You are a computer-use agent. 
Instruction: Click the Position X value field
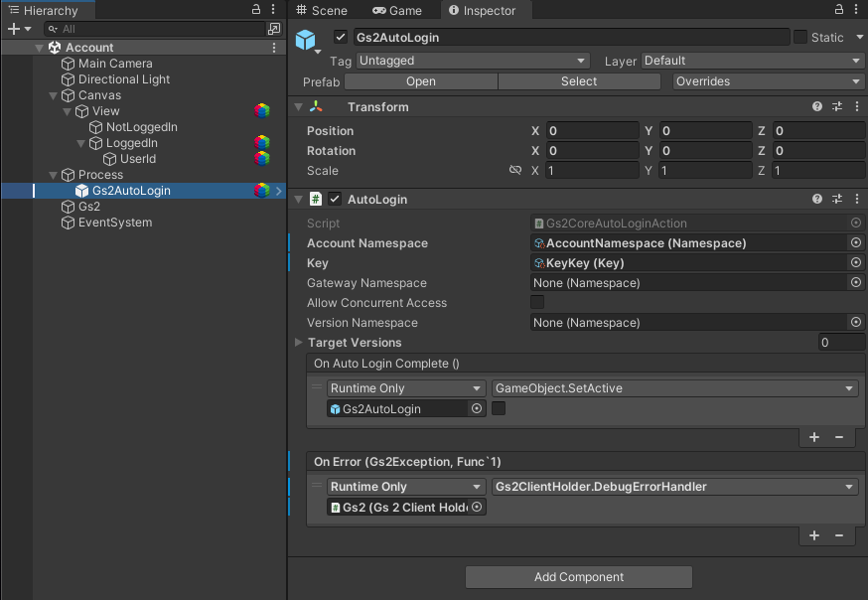tap(592, 130)
